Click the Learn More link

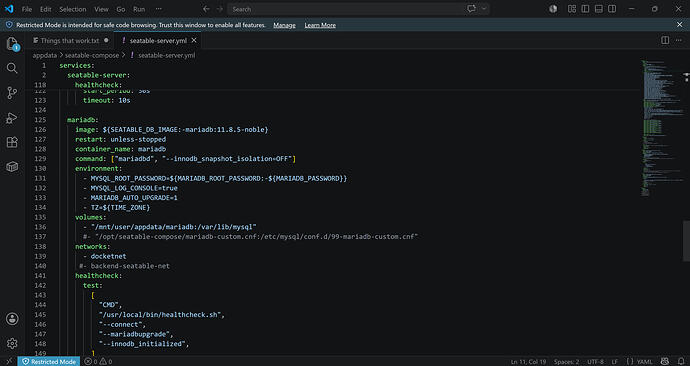point(320,25)
